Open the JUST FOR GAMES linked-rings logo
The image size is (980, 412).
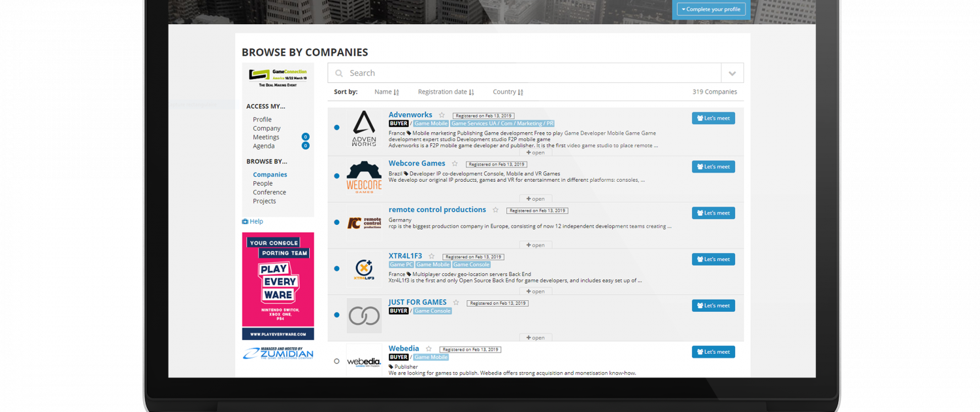(364, 316)
